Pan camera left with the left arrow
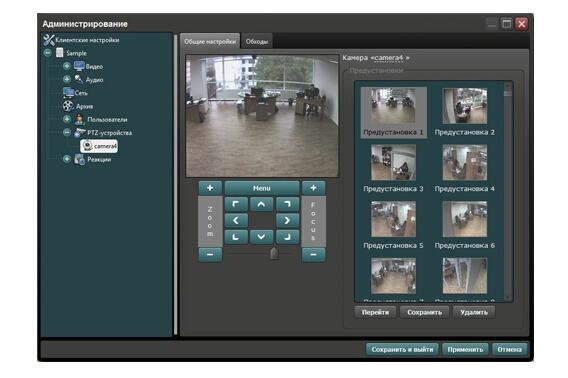Image resolution: width=568 pixels, height=378 pixels. click(236, 220)
